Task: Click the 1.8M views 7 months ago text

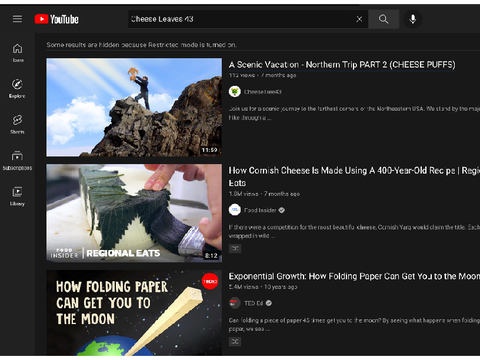Action: tap(264, 194)
